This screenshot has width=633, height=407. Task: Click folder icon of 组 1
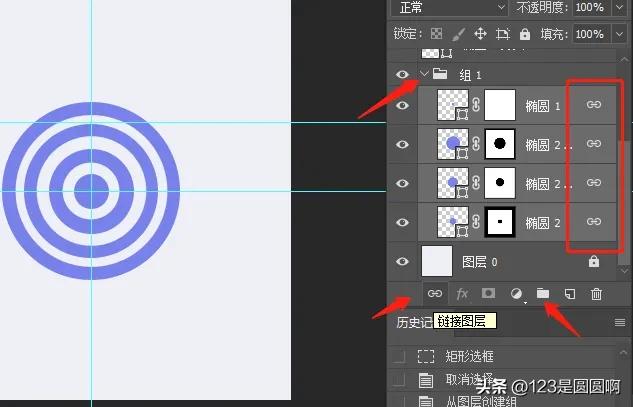tap(440, 74)
